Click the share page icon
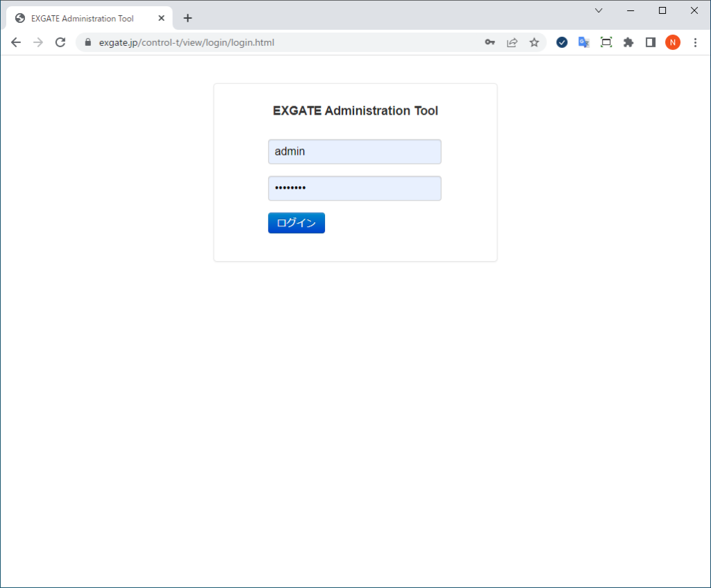This screenshot has height=588, width=711. (512, 42)
